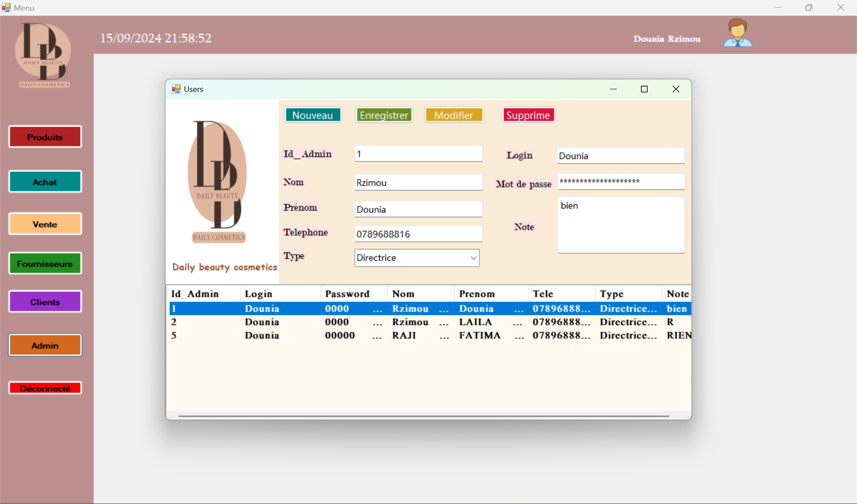Click the Menu window app icon

click(x=6, y=8)
